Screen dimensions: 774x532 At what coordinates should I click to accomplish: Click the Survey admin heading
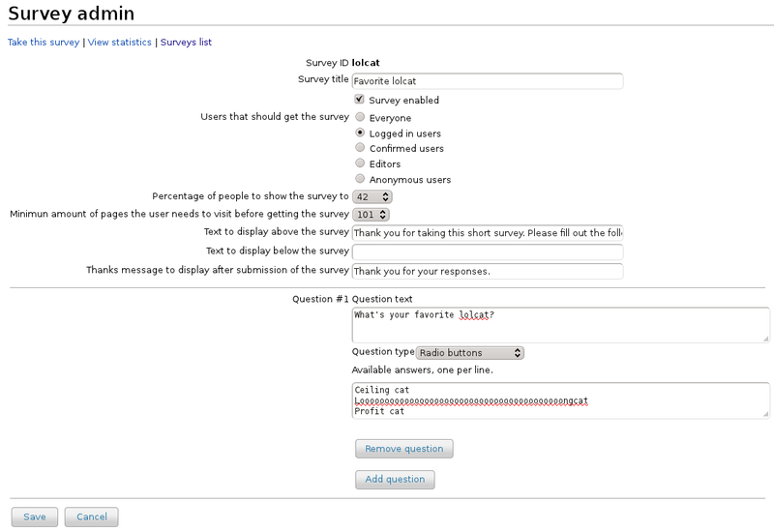(71, 14)
